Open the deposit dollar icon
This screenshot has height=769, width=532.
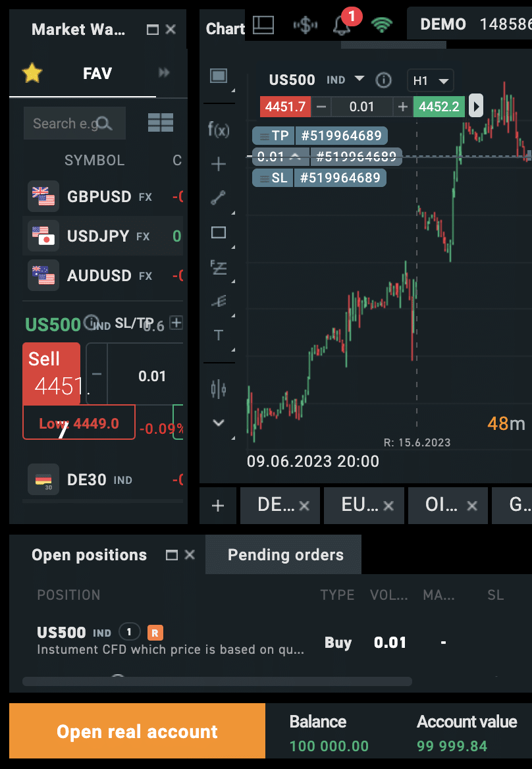[305, 25]
